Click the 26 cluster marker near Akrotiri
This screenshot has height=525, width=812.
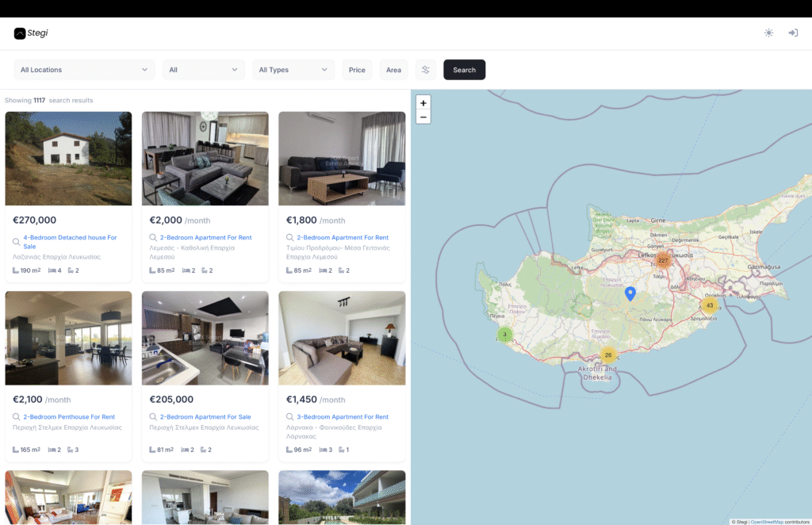point(608,354)
